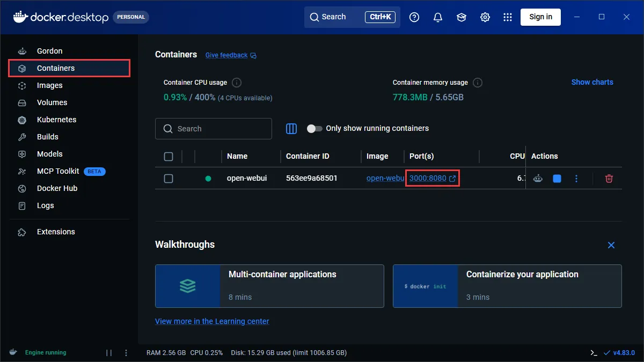Open the Learning center graduation cap icon
The image size is (644, 362).
click(462, 17)
